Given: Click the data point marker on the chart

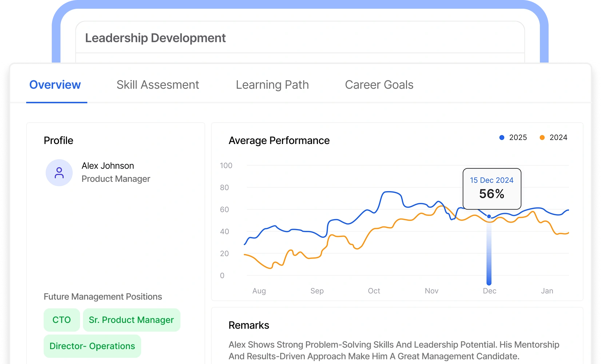Looking at the screenshot, I should click(489, 216).
